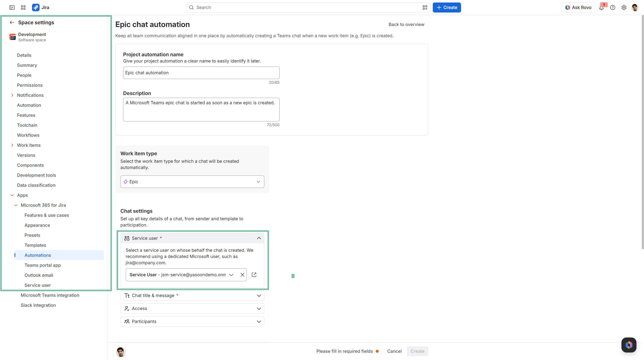Open Microsoft Teams integration
The width and height of the screenshot is (644, 360).
point(50,295)
